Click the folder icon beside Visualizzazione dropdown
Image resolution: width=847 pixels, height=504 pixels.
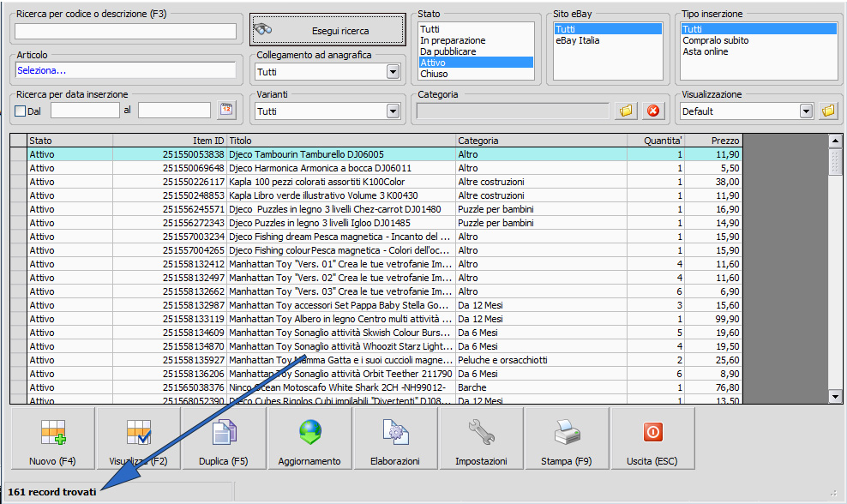827,111
